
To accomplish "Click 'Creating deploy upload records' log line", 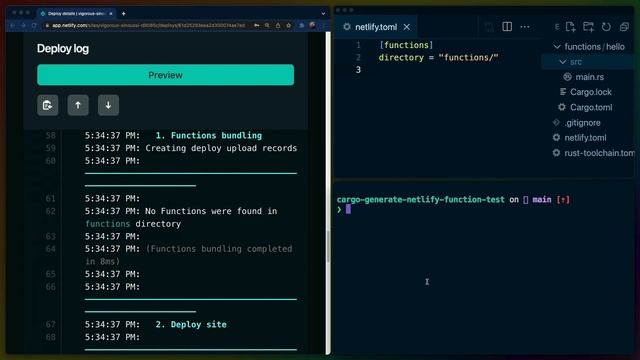I will pos(221,148).
